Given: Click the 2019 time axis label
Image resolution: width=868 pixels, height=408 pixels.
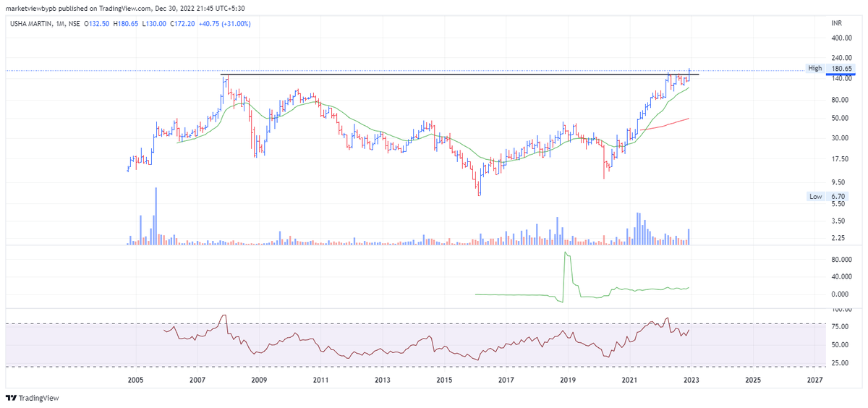Looking at the screenshot, I should [568, 380].
